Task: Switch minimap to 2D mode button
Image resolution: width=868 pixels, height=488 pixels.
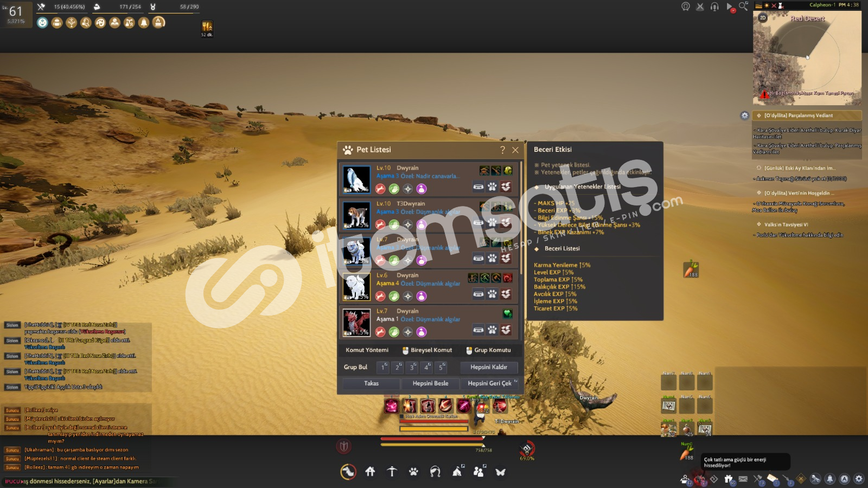Action: [763, 18]
